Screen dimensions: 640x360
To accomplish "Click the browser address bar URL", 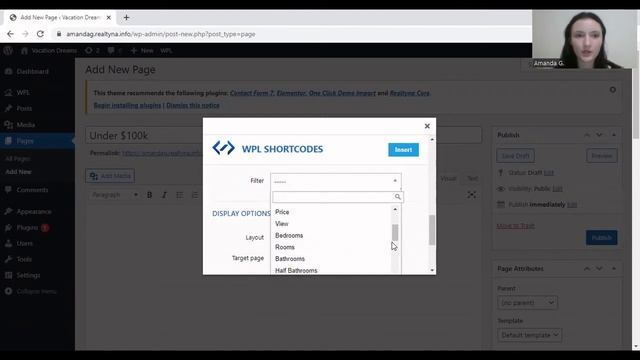I will pyautogui.click(x=161, y=34).
